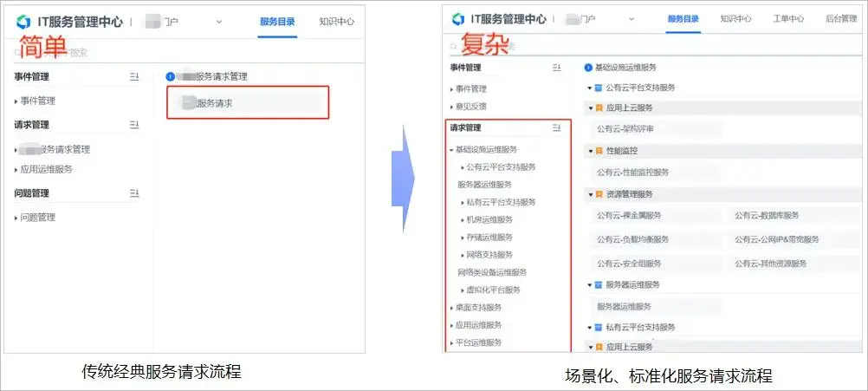Collapse 服务器运维服务 section via its triangle
This screenshot has width=868, height=391.
tap(590, 284)
